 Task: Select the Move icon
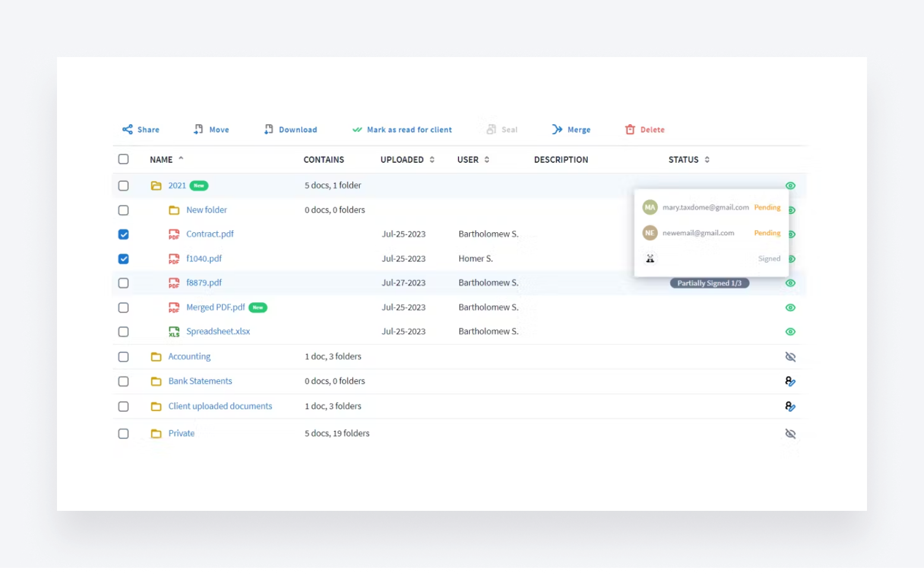pos(198,129)
